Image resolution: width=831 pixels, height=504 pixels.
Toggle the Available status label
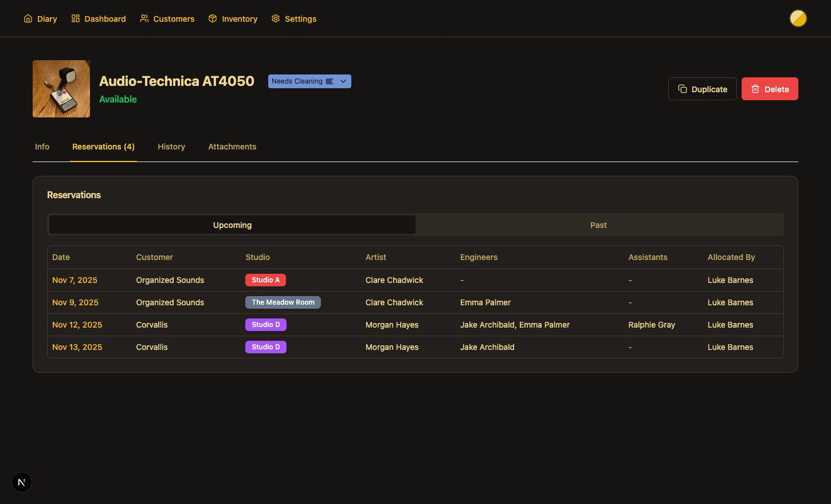(118, 99)
